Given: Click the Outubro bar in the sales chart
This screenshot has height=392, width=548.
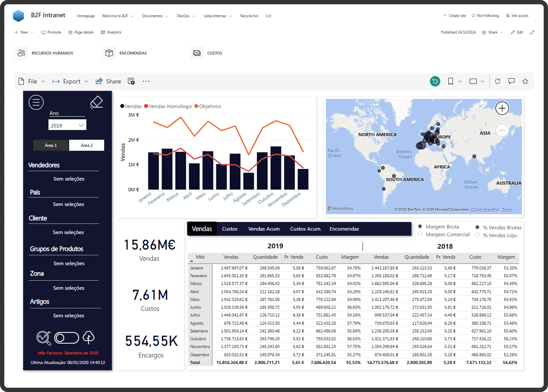Looking at the screenshot, I should click(276, 168).
